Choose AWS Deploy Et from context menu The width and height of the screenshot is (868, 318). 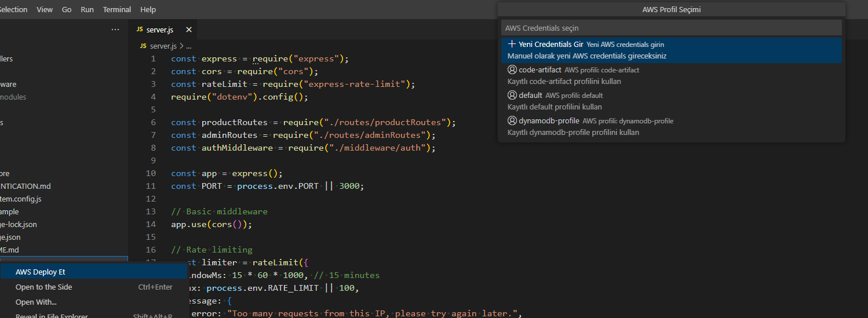[x=94, y=272]
